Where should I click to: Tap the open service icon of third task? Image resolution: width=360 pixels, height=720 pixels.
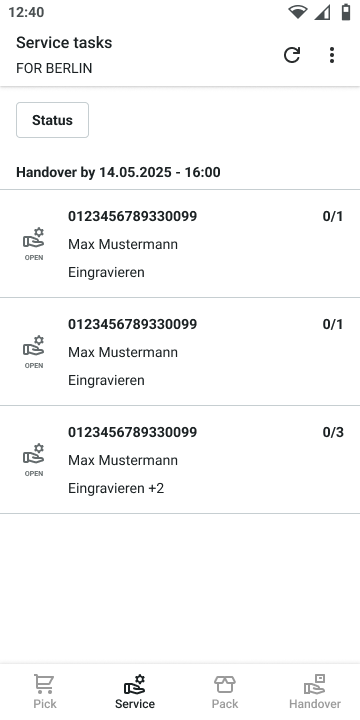[x=34, y=460]
